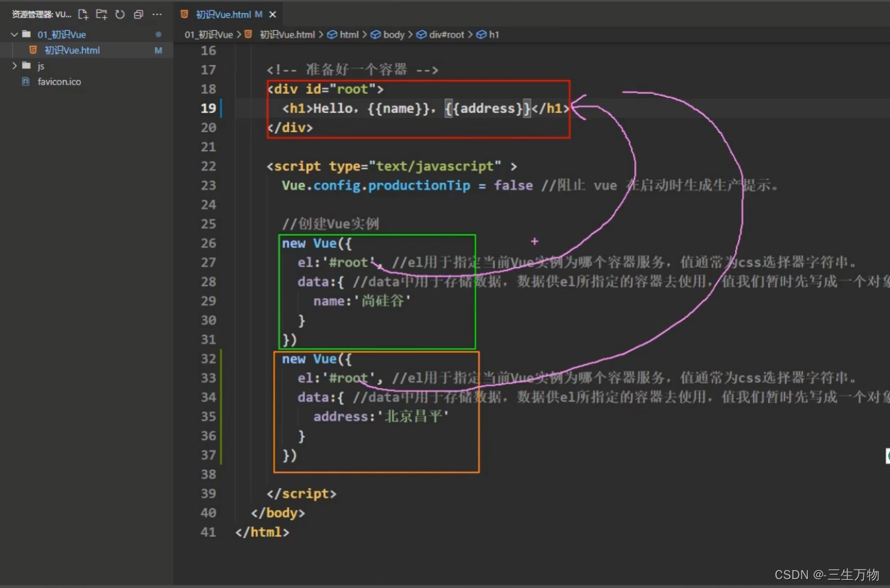Click the cube icon before h1 breadcrumb
The width and height of the screenshot is (890, 588).
coord(481,34)
